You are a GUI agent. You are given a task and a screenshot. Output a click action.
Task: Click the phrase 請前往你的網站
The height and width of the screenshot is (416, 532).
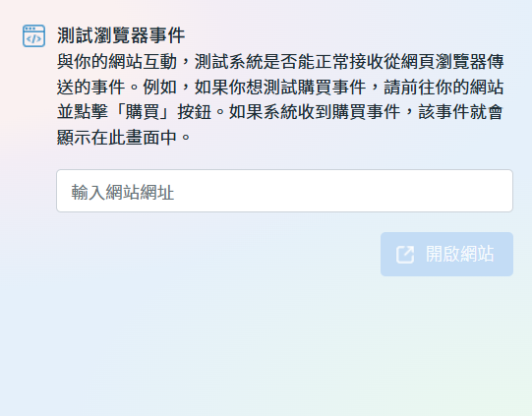pos(443,88)
